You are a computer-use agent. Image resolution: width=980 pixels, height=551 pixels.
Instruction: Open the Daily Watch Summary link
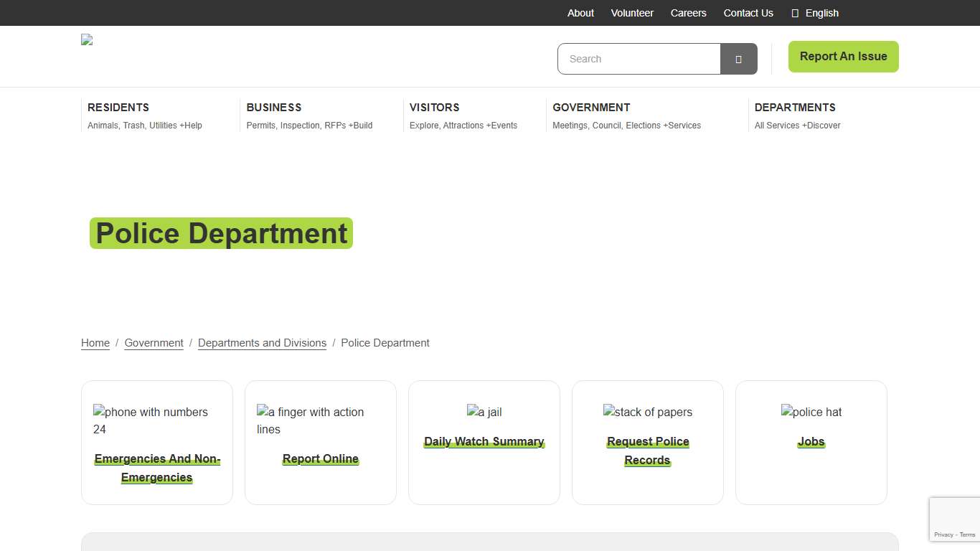(484, 442)
